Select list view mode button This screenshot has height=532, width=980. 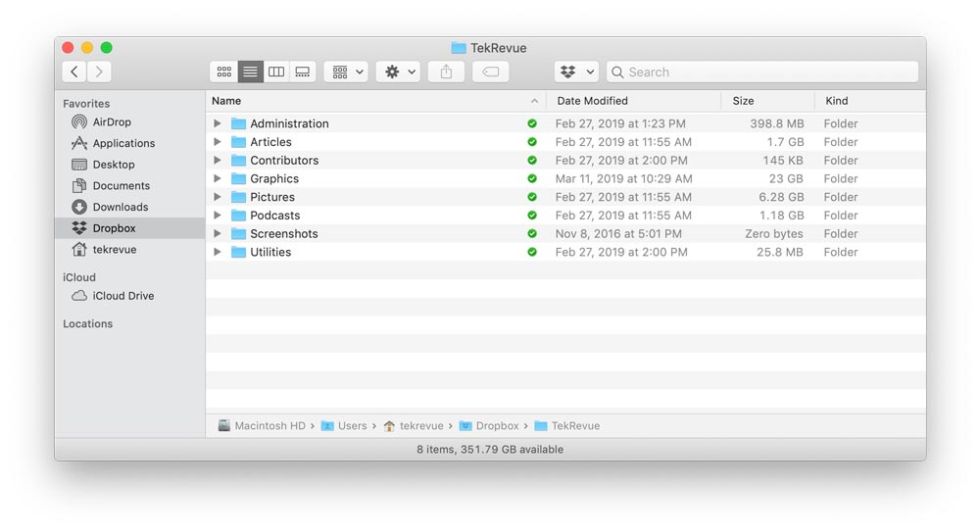tap(251, 72)
